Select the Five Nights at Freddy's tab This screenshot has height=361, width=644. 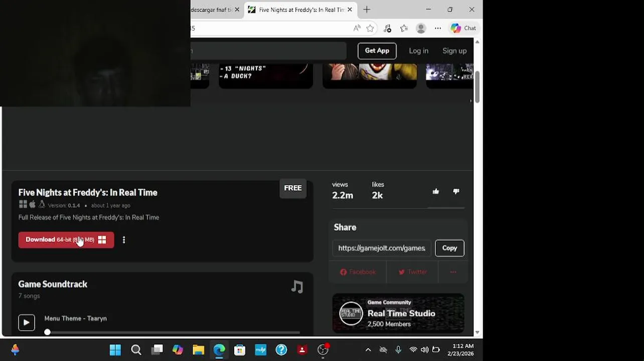pyautogui.click(x=300, y=10)
